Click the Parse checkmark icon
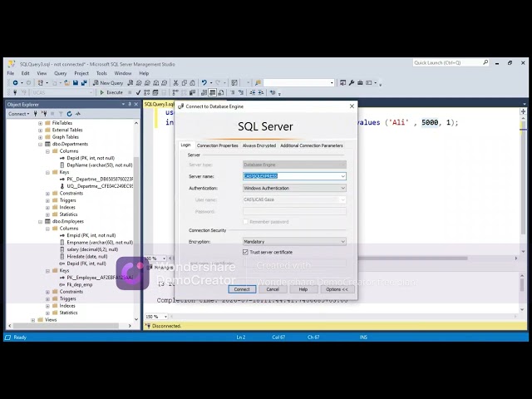Image resolution: width=532 pixels, height=399 pixels. (138, 92)
